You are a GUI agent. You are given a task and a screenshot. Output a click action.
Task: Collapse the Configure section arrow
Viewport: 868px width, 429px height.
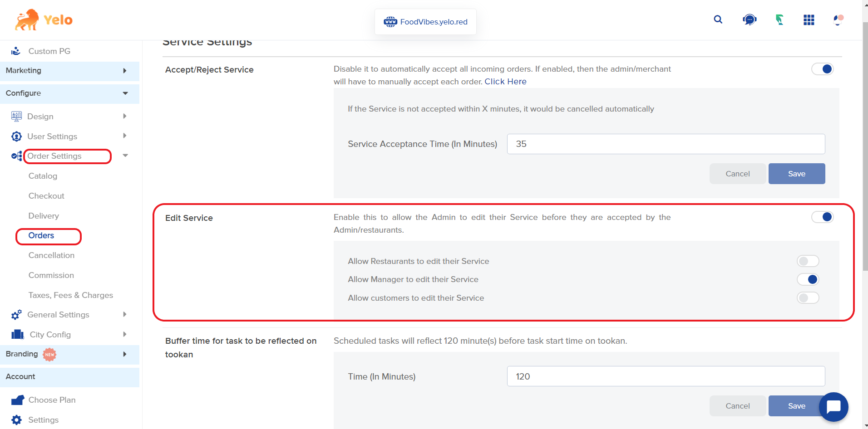(125, 93)
